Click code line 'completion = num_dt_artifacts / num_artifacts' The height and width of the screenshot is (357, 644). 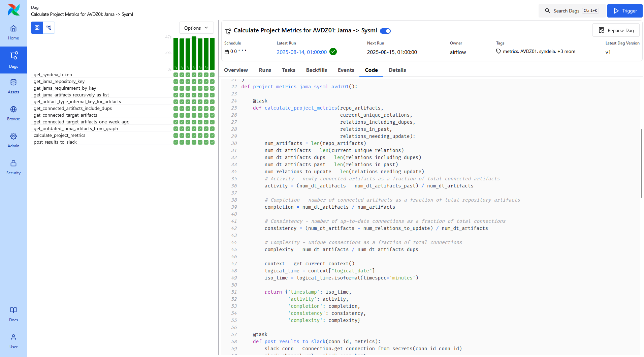click(330, 207)
